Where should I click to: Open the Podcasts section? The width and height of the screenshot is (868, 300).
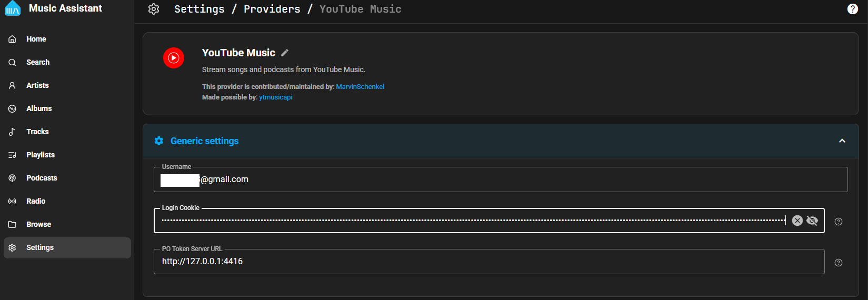[42, 178]
